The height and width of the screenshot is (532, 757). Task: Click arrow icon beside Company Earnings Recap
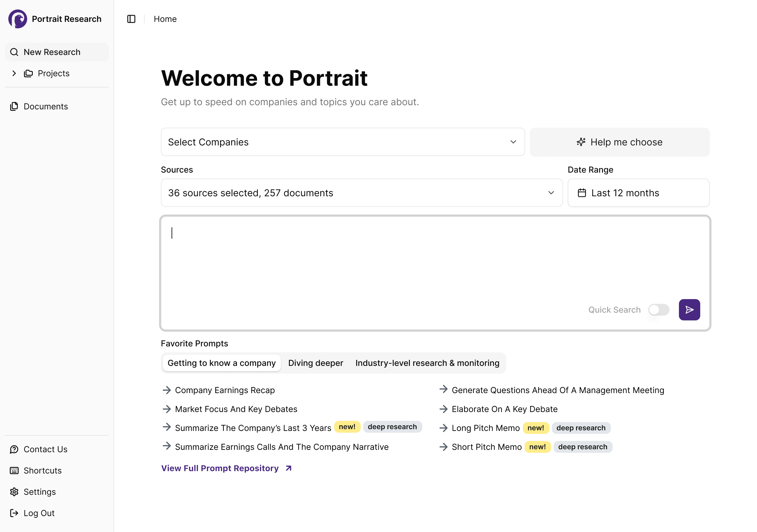tap(167, 390)
